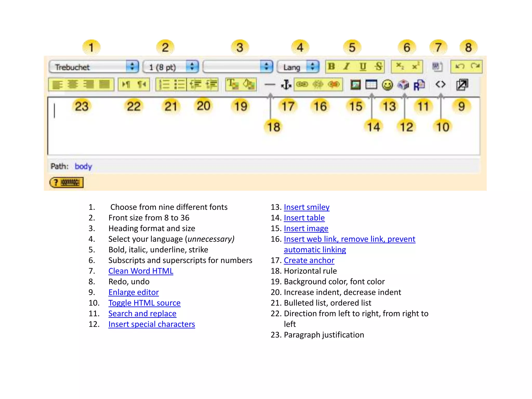Expand the Lang language dropdown
The width and height of the screenshot is (532, 399).
pos(298,67)
